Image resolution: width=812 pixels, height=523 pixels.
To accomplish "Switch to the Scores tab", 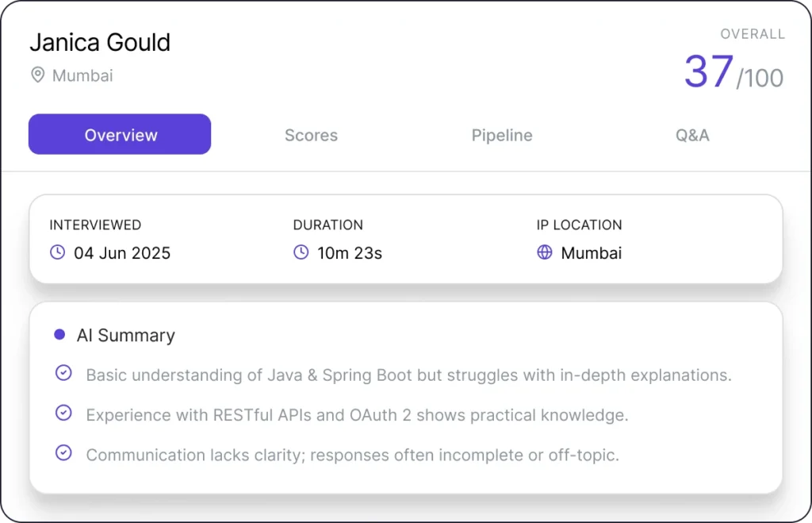I will pyautogui.click(x=311, y=135).
